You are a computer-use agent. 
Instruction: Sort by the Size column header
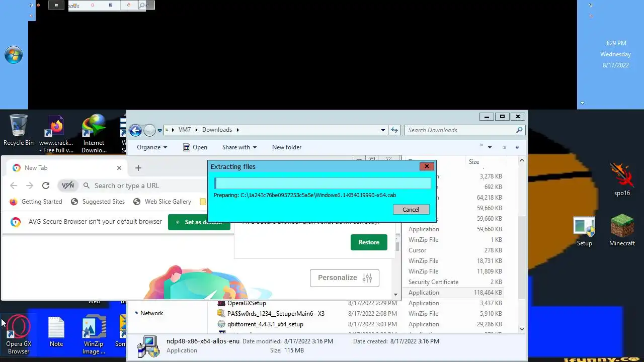coord(474,161)
